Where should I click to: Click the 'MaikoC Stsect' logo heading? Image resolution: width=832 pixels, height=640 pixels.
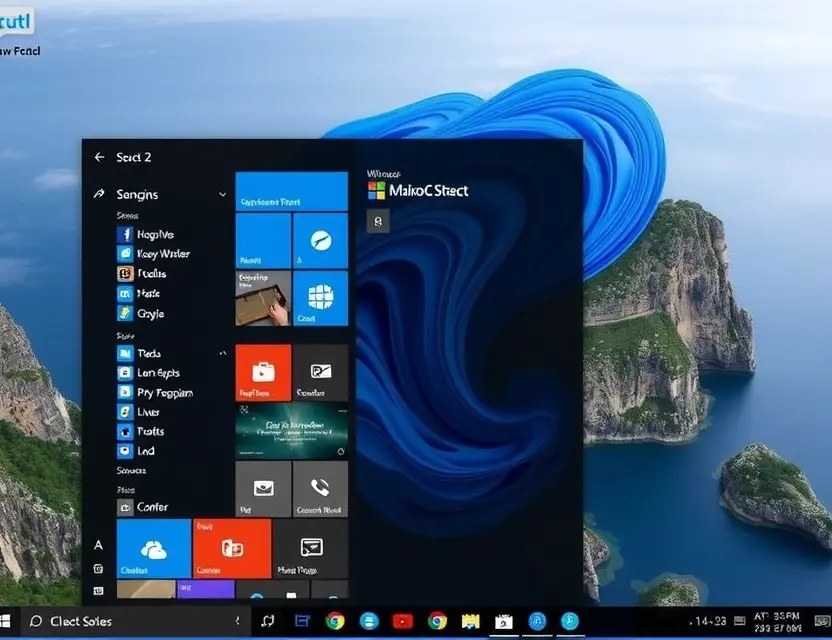click(x=418, y=191)
